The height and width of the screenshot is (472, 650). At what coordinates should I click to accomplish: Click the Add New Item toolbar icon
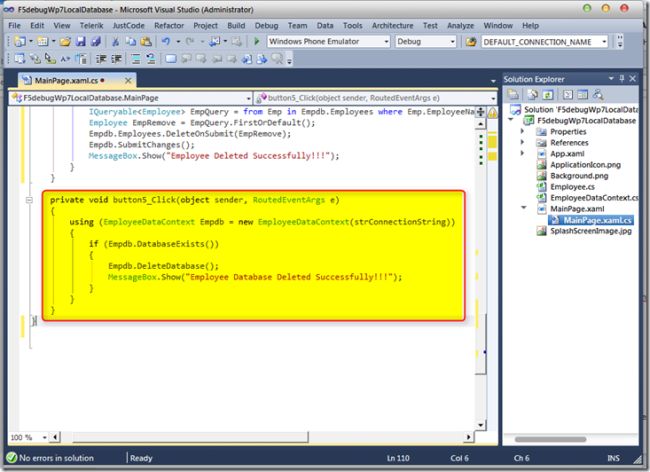[x=42, y=41]
